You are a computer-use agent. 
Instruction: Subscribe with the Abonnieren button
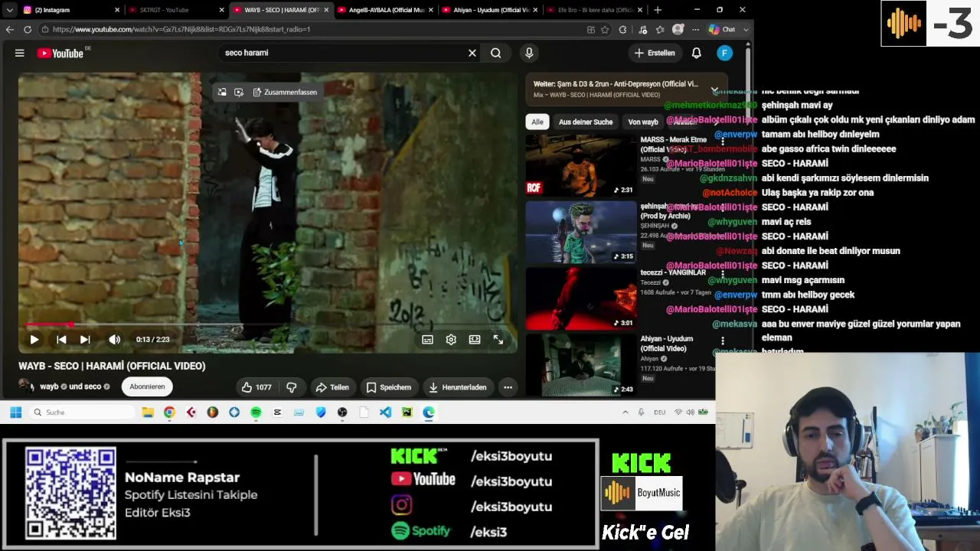[x=147, y=386]
